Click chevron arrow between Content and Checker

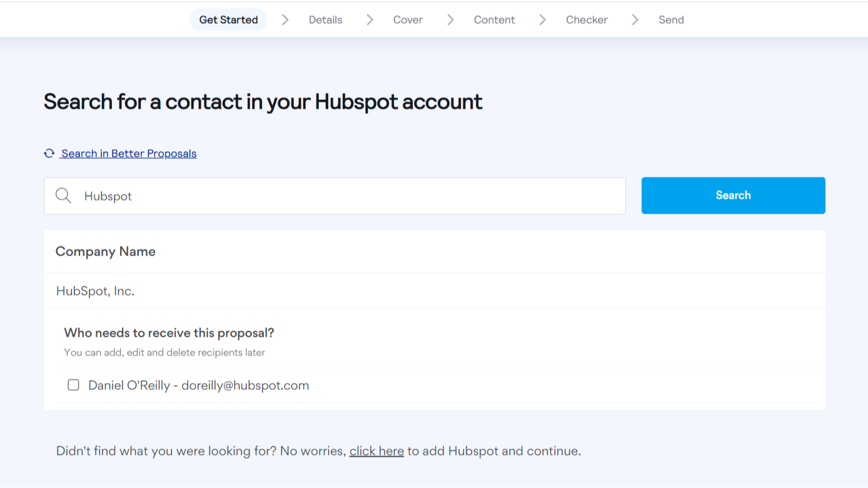click(x=542, y=20)
